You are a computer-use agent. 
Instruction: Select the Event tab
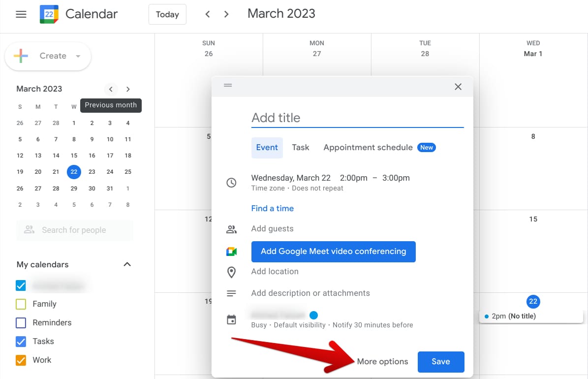coord(267,148)
